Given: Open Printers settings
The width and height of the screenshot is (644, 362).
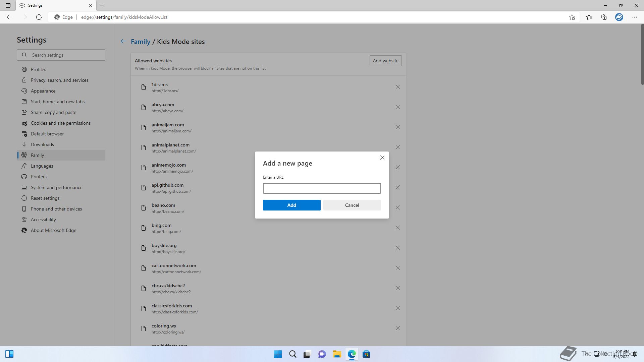Looking at the screenshot, I should click(x=61, y=177).
